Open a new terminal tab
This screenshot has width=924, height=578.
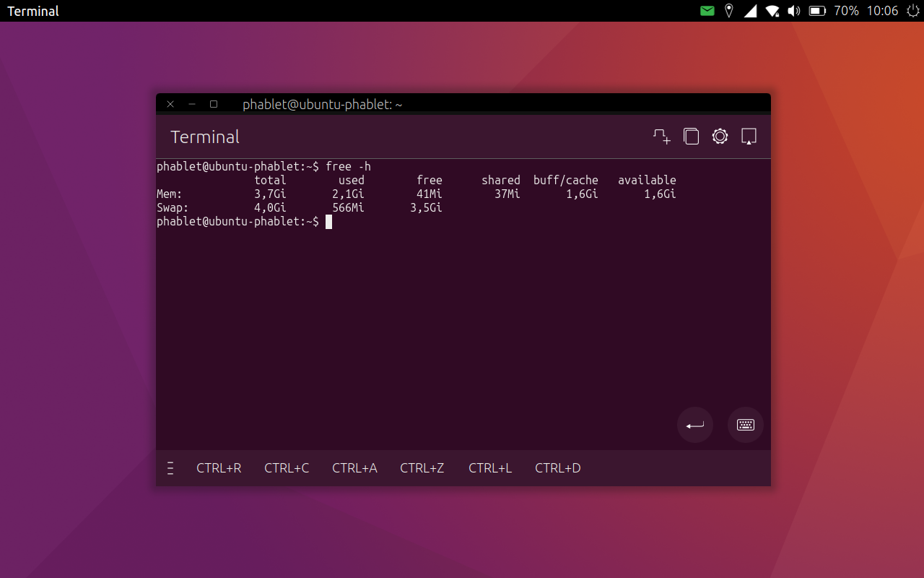pos(662,137)
